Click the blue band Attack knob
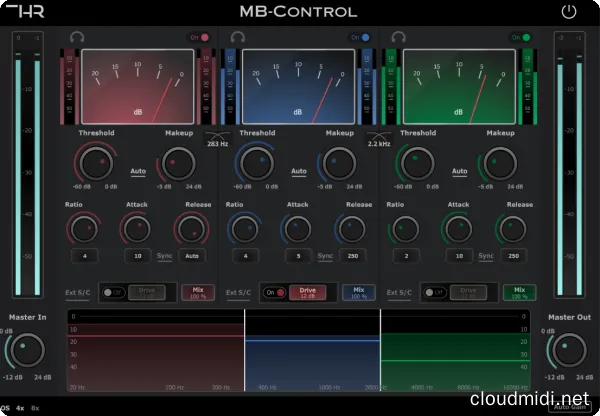 (x=297, y=229)
